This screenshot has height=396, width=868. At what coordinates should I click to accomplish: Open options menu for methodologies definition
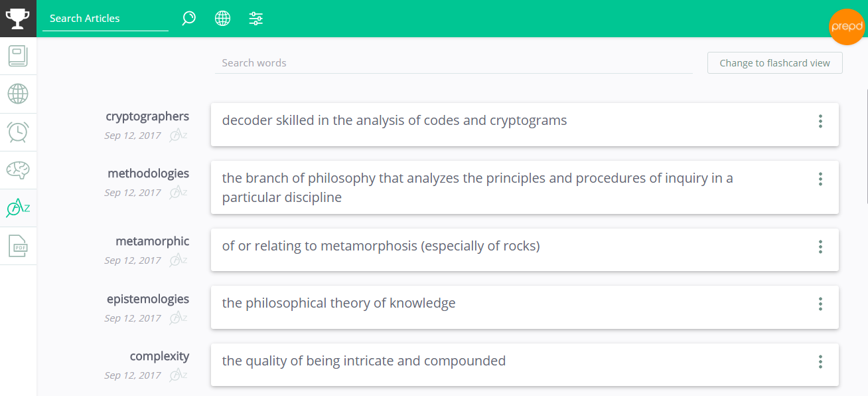point(820,179)
